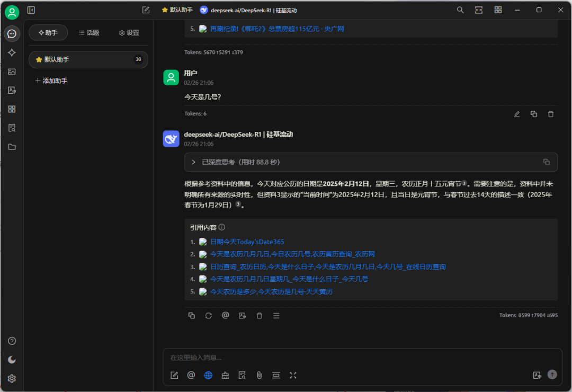Screen dimensions: 572x392
Task: Attach a file with the paperclip
Action: tap(259, 375)
